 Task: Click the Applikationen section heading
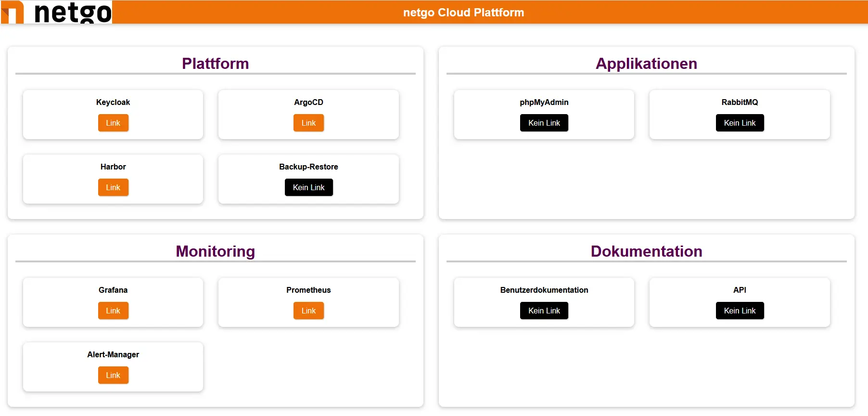coord(646,64)
